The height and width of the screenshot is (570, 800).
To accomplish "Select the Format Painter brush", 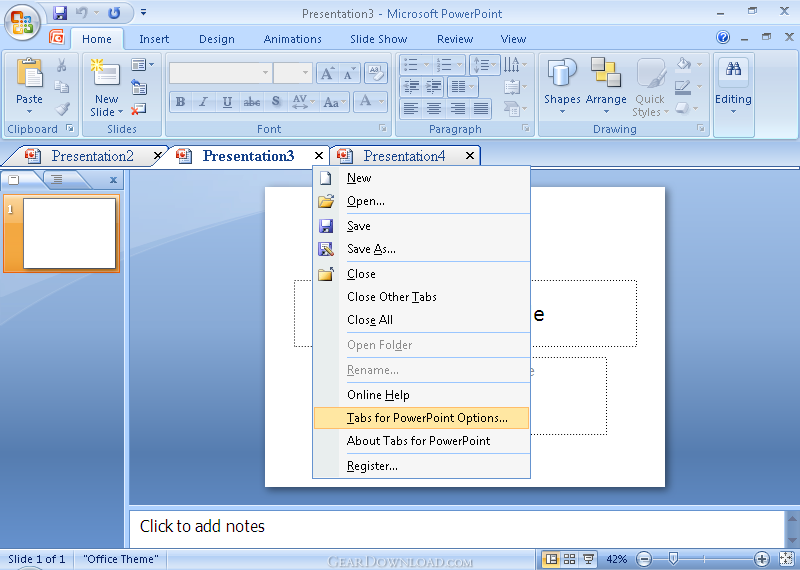I will [x=62, y=109].
